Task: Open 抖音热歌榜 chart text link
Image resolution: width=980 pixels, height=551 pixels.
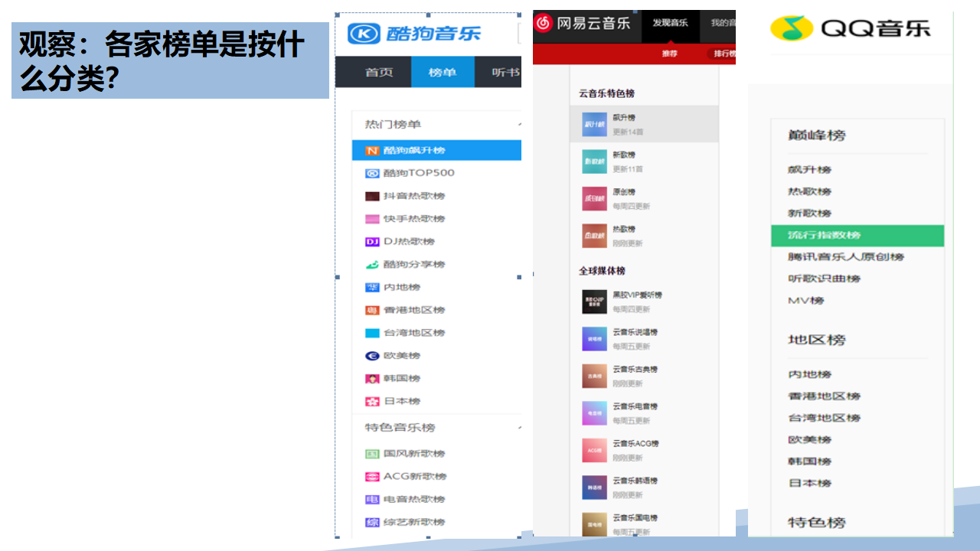Action: [x=414, y=196]
